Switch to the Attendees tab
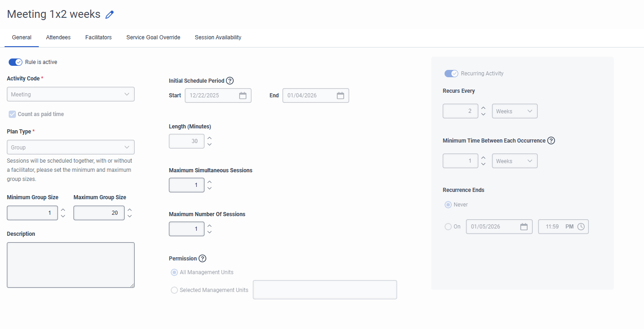Viewport: 644px width, 329px height. point(58,37)
